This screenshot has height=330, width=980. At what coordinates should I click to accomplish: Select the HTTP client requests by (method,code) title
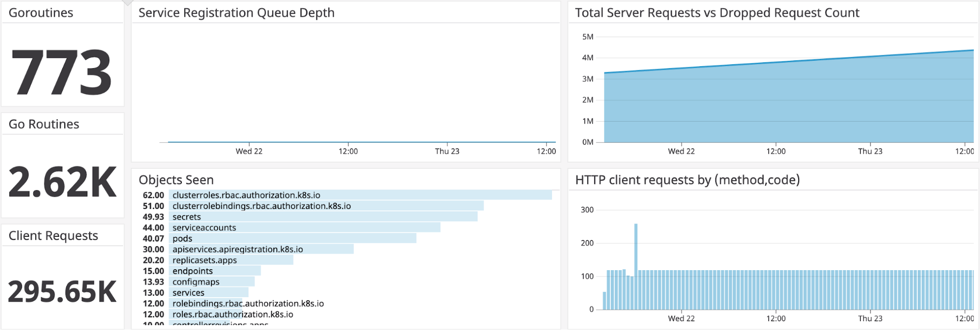click(687, 180)
